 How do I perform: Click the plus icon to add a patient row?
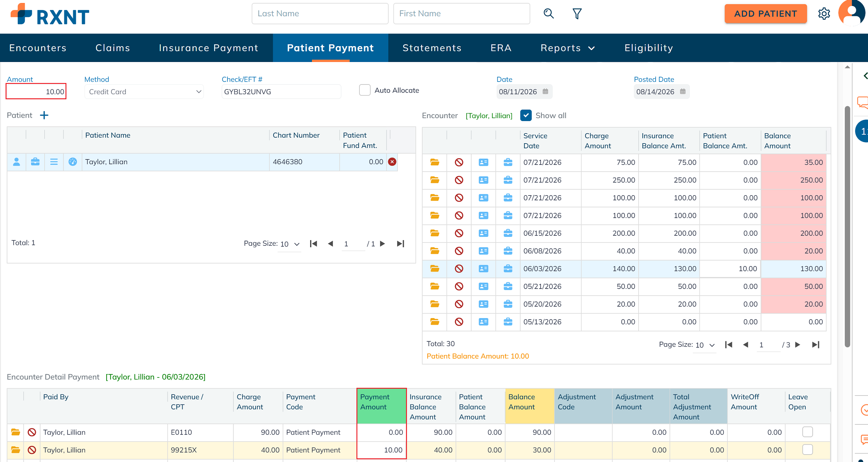click(x=44, y=115)
